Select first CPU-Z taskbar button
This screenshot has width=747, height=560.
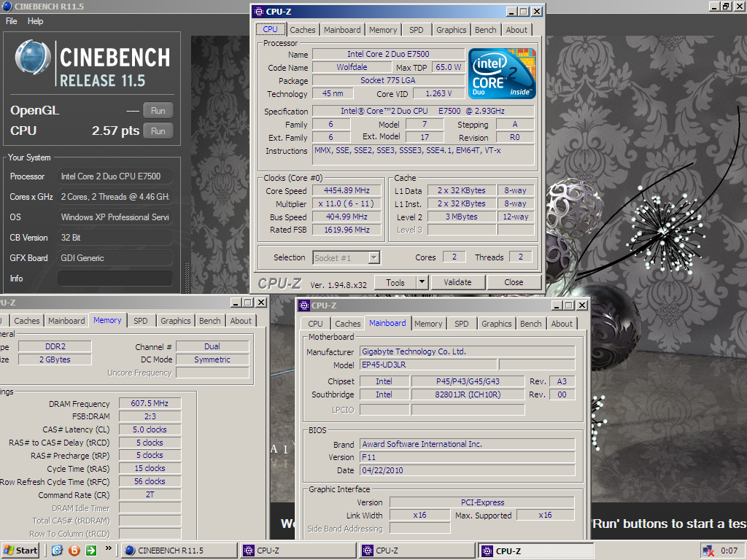point(298,551)
